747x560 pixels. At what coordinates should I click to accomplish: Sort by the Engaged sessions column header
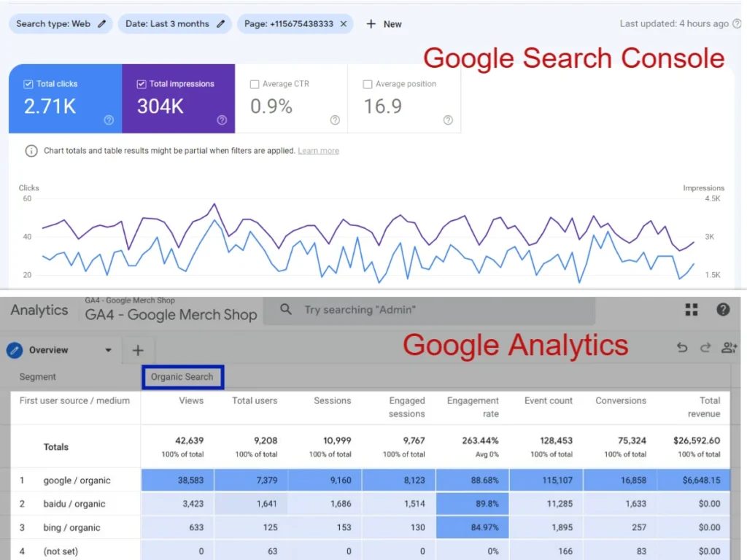click(406, 407)
